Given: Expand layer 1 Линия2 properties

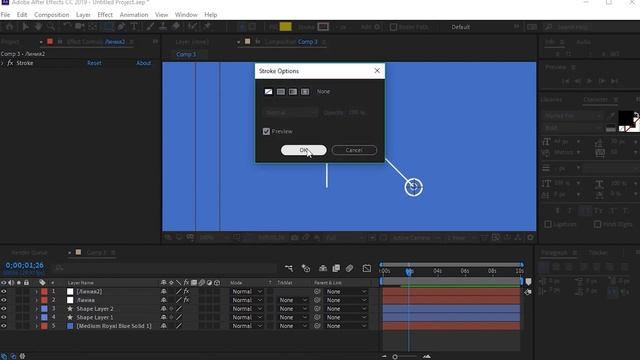Looking at the screenshot, I should click(x=36, y=291).
